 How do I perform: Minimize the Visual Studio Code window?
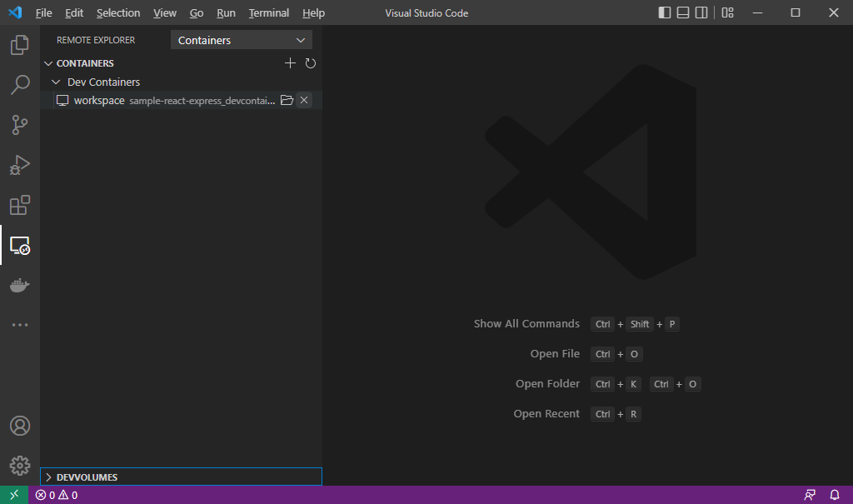(x=757, y=12)
